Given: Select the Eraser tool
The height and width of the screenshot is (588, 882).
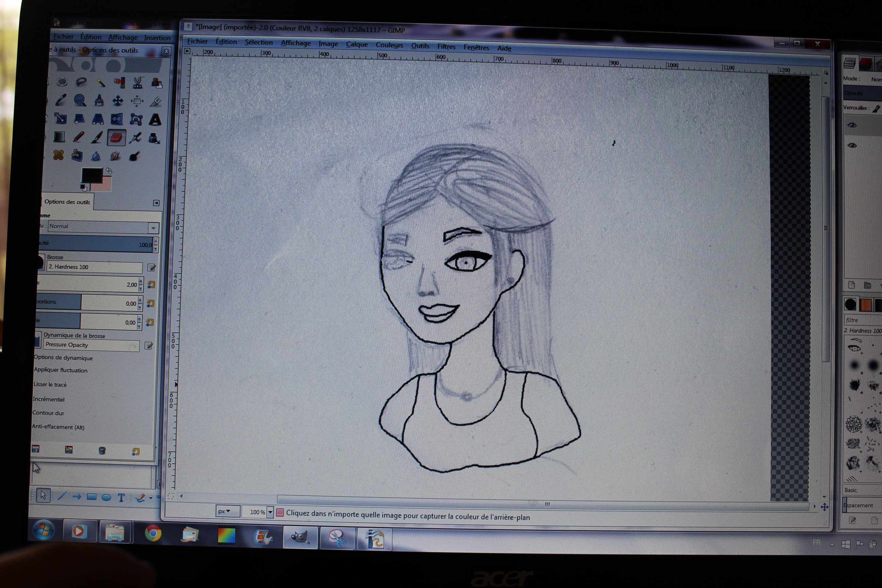Looking at the screenshot, I should [x=116, y=137].
